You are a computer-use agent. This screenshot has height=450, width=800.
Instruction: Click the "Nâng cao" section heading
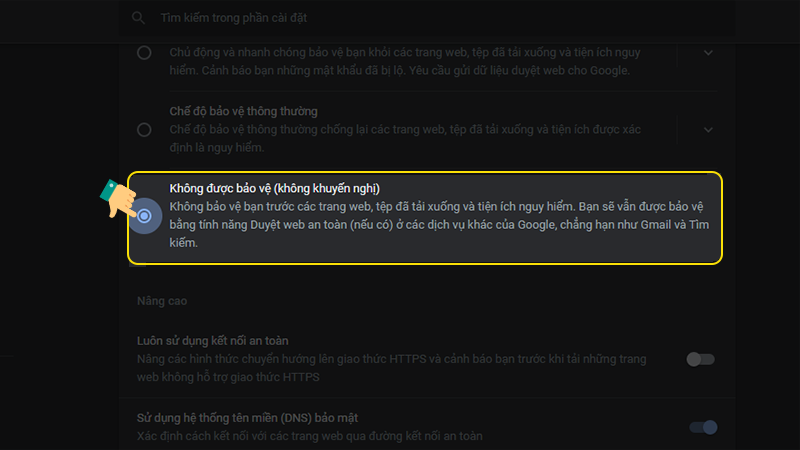pyautogui.click(x=162, y=301)
